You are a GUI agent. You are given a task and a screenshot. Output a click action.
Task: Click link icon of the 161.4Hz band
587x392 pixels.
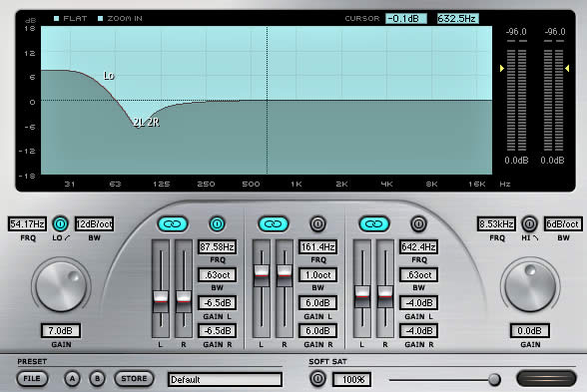pos(274,224)
